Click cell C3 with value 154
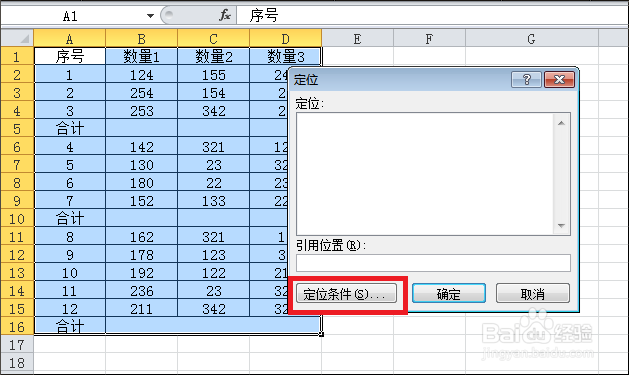 point(213,93)
